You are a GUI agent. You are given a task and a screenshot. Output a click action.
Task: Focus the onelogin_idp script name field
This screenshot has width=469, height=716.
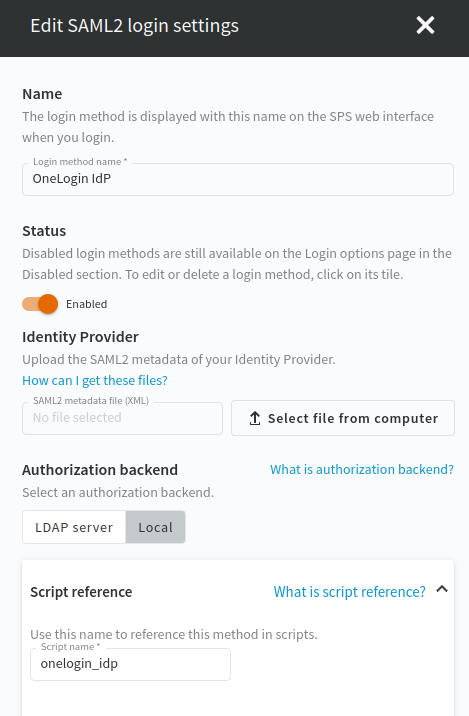(x=130, y=664)
